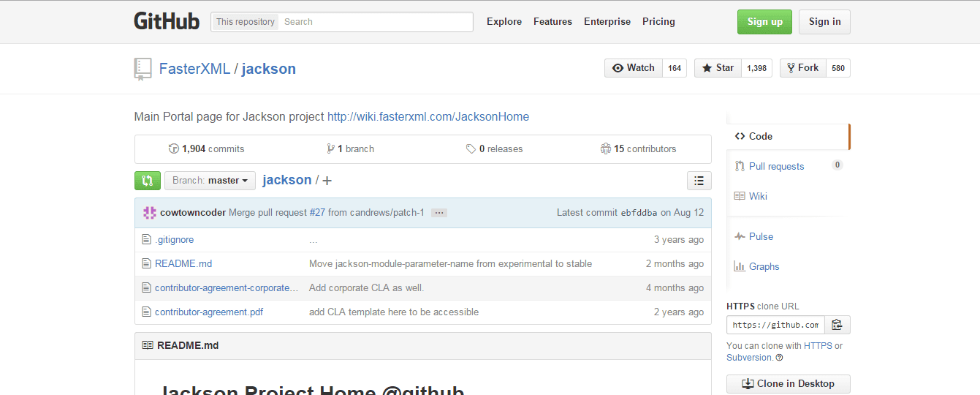Open cowtowncoder username link
980x395 pixels.
coord(193,213)
